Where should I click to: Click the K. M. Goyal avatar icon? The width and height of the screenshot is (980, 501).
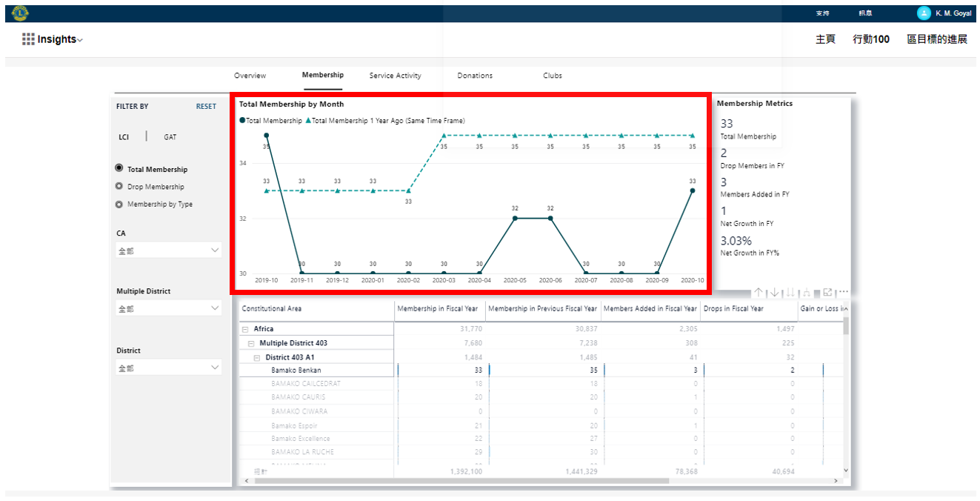coord(924,13)
